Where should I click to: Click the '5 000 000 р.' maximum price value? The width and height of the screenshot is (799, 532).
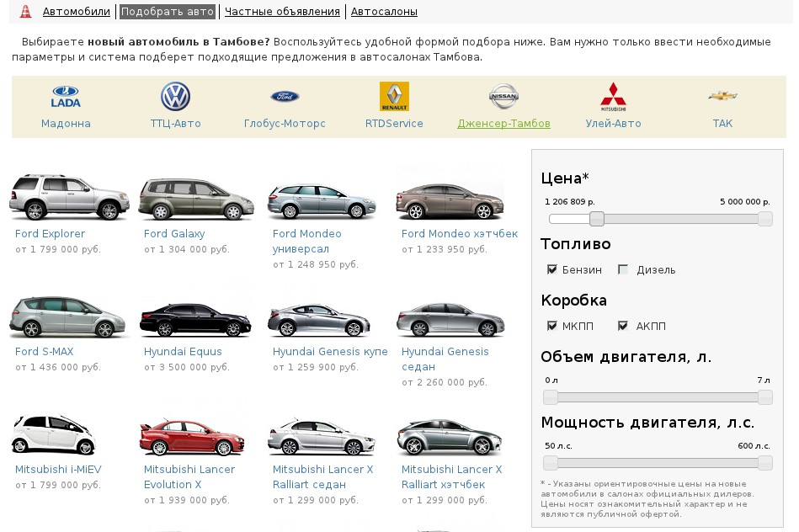coord(745,202)
